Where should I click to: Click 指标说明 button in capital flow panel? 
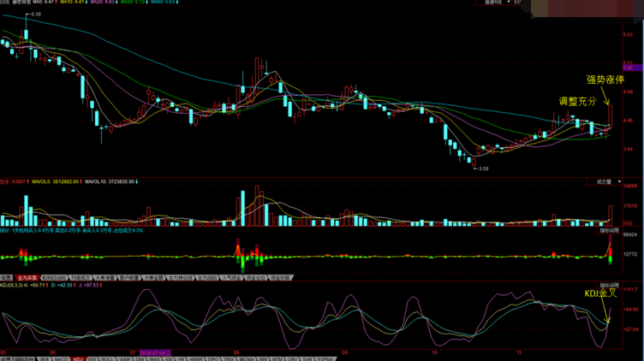pos(609,230)
